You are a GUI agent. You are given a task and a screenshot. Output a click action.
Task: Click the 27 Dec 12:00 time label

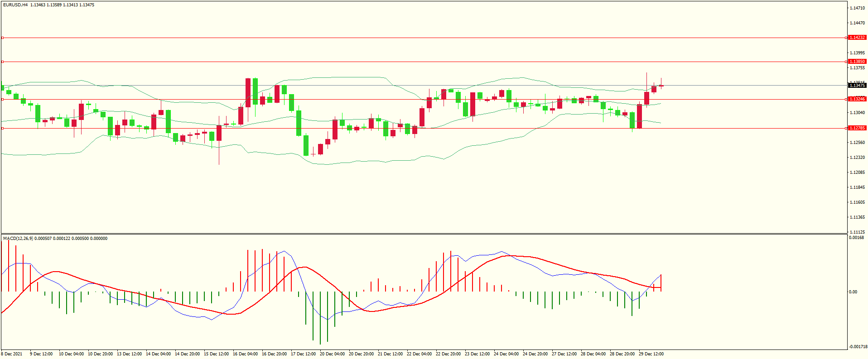coord(564,354)
